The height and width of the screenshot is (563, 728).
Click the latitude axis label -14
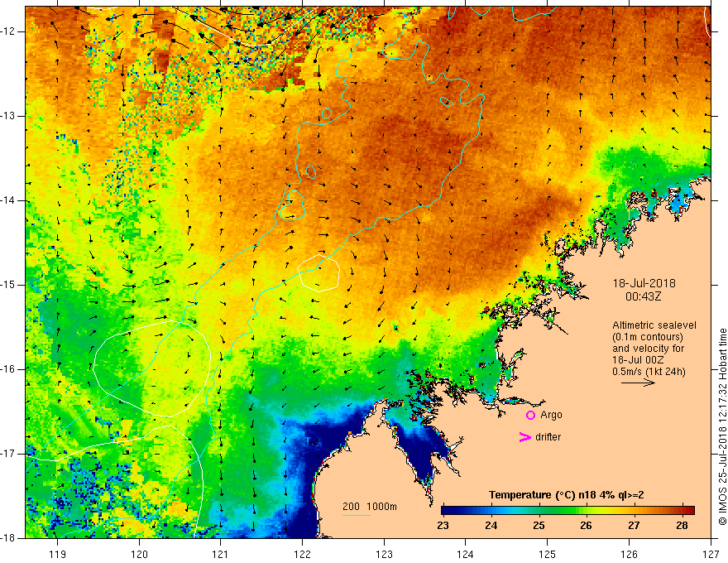tap(8, 200)
